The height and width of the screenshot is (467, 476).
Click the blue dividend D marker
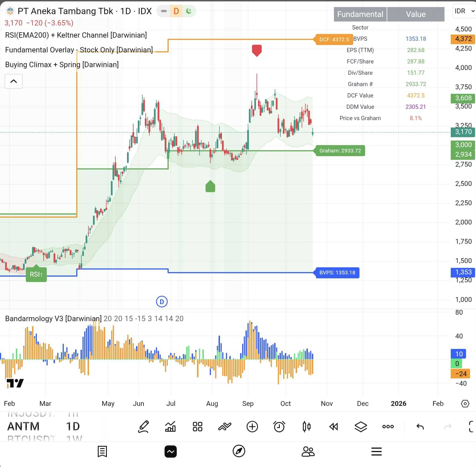(162, 302)
